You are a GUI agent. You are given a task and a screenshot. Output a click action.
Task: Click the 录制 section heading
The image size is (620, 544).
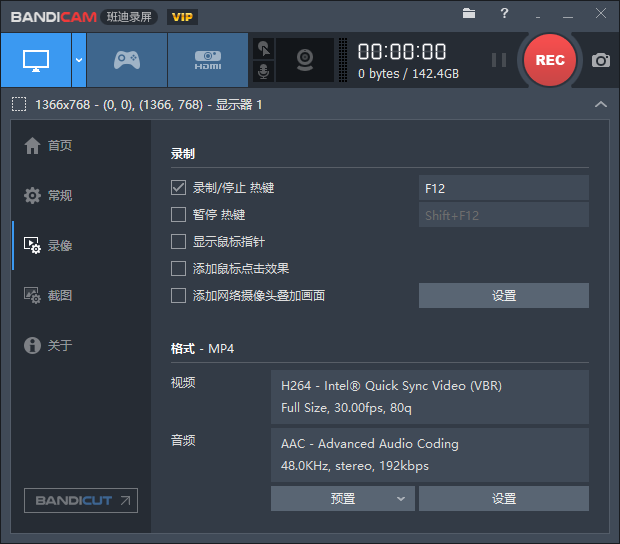click(183, 153)
